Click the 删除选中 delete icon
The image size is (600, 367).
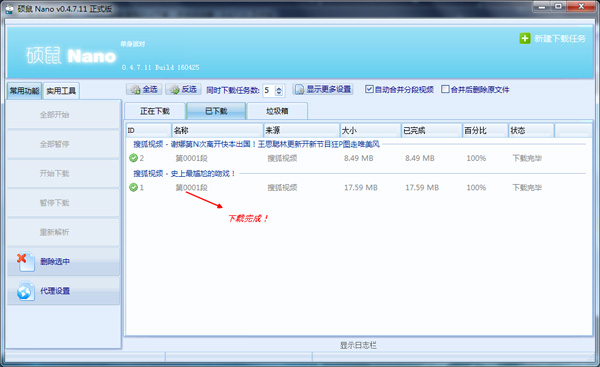[26, 262]
